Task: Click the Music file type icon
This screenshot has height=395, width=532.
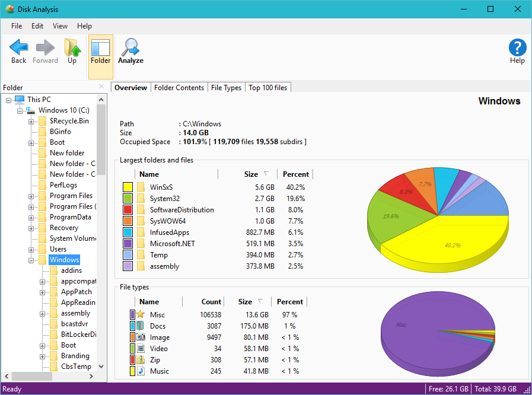Action: point(142,371)
